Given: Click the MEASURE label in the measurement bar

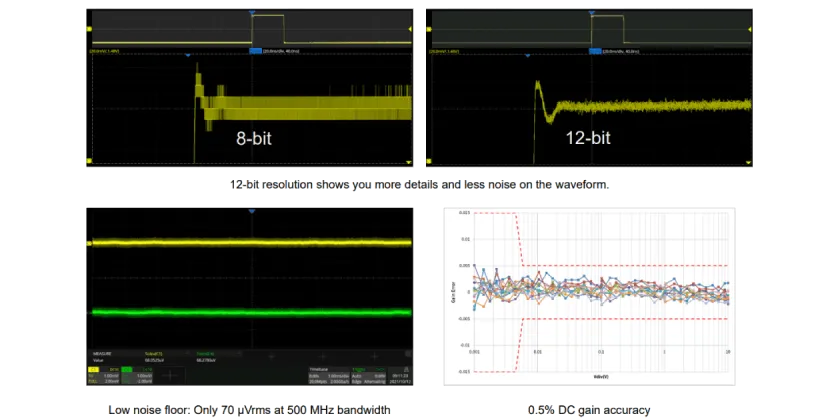Looking at the screenshot, I should click(102, 354).
